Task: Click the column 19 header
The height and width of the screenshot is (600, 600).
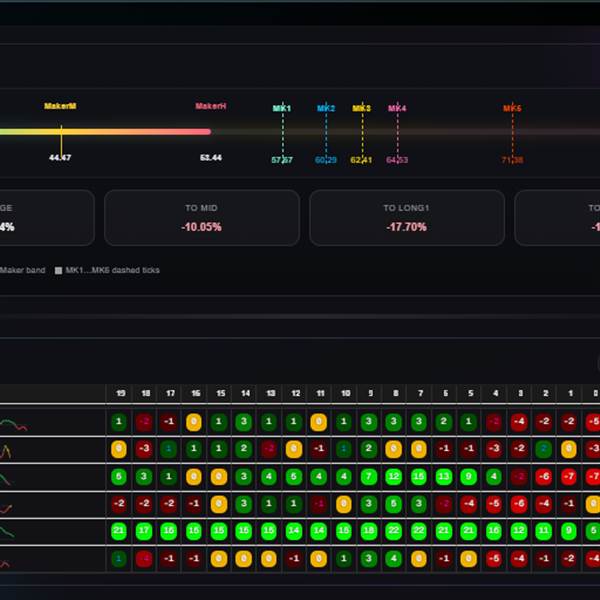Action: (x=121, y=393)
